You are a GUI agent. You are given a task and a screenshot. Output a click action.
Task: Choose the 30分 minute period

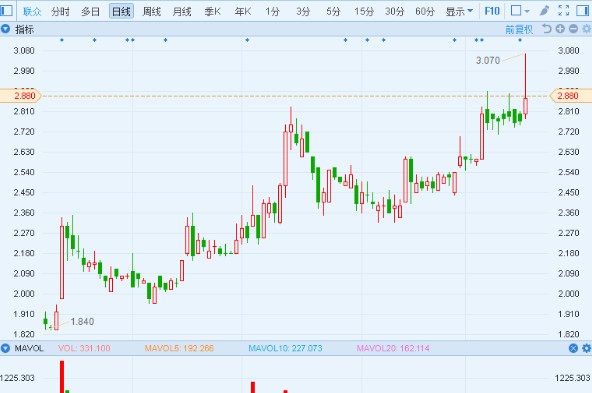pos(394,11)
